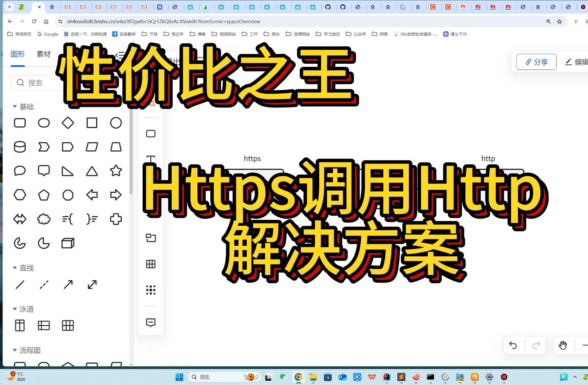This screenshot has height=385, width=588.
Task: Open the 常用网页 bookmarks folder
Action: pyautogui.click(x=19, y=34)
